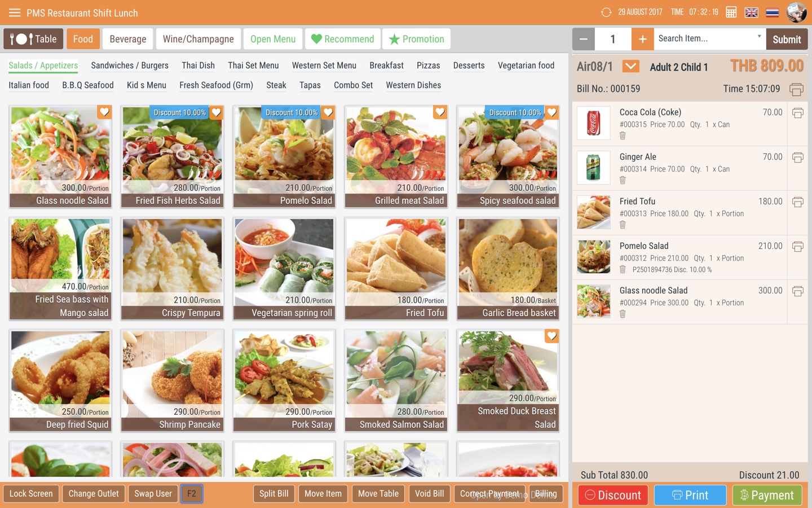The width and height of the screenshot is (812, 508).
Task: Toggle favorite heart on Grilled meat Salad
Action: (440, 112)
